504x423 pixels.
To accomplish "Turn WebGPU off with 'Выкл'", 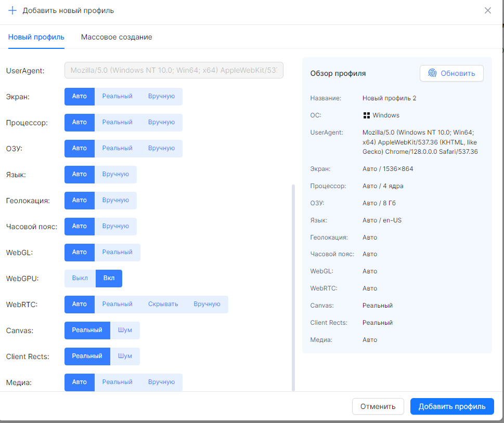I will [80, 278].
